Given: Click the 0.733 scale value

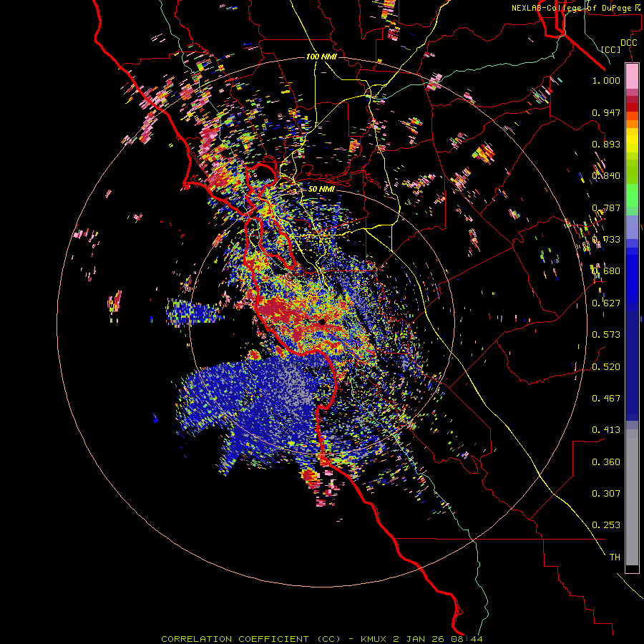Looking at the screenshot, I should click(x=606, y=240).
